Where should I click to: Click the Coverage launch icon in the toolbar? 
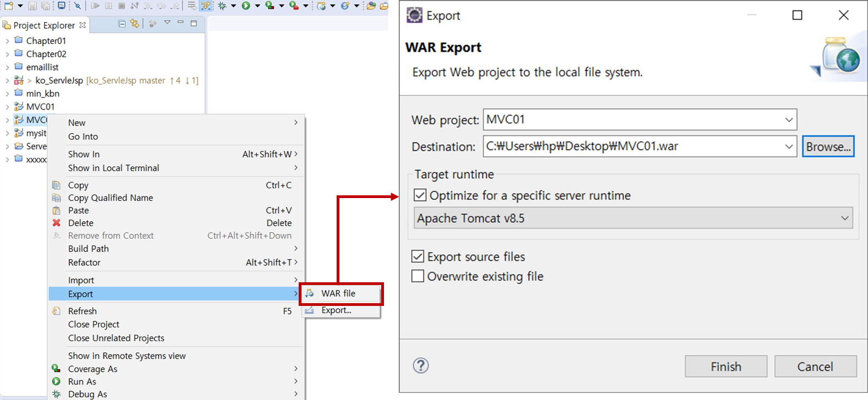(x=270, y=6)
